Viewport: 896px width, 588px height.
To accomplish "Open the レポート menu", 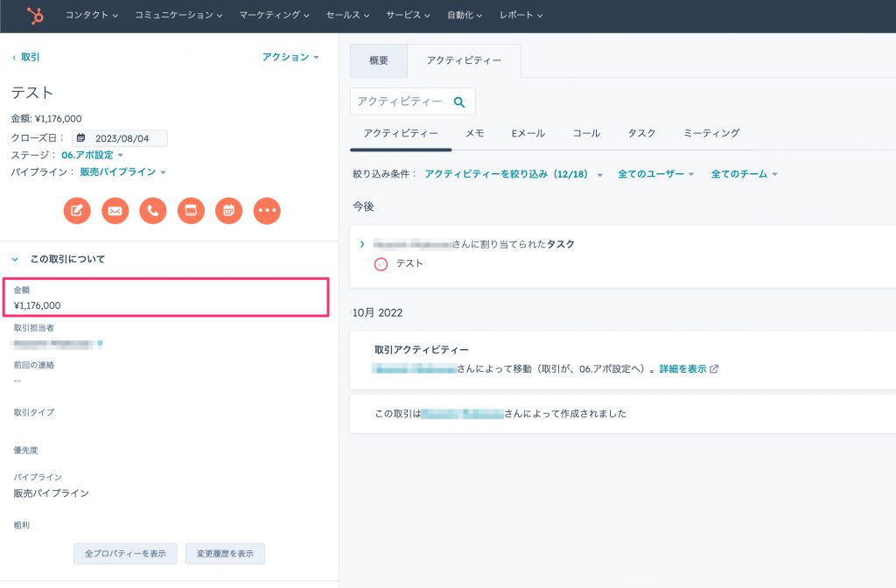I will (521, 16).
